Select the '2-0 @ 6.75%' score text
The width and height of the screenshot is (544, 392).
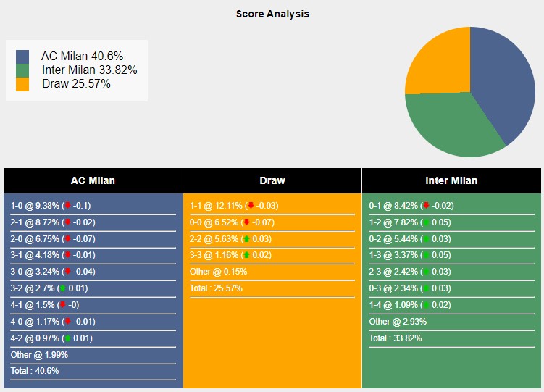35,239
